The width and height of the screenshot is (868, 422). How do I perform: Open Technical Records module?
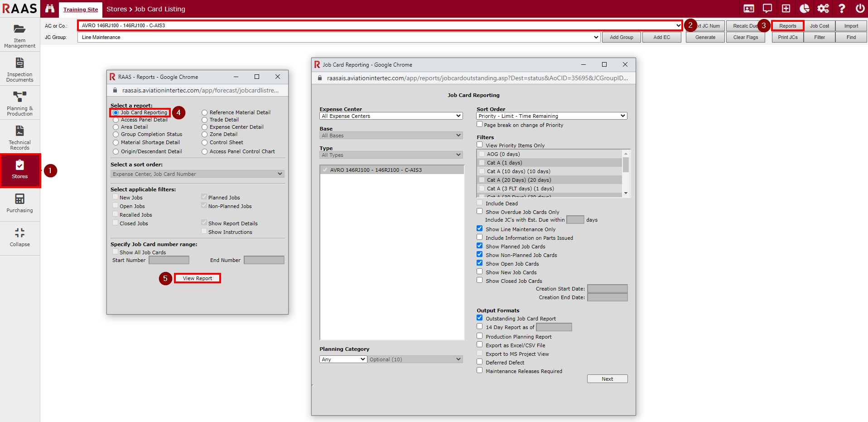coord(19,137)
